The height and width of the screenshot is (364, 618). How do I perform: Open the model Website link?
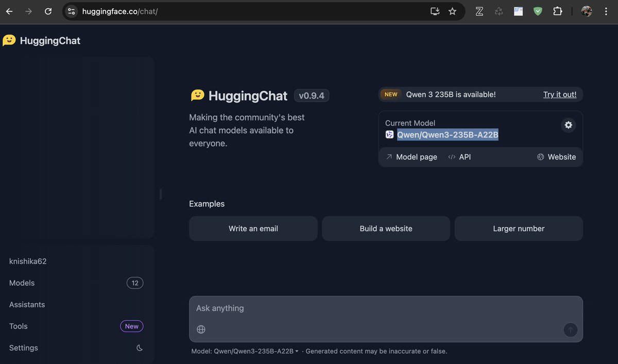point(556,157)
